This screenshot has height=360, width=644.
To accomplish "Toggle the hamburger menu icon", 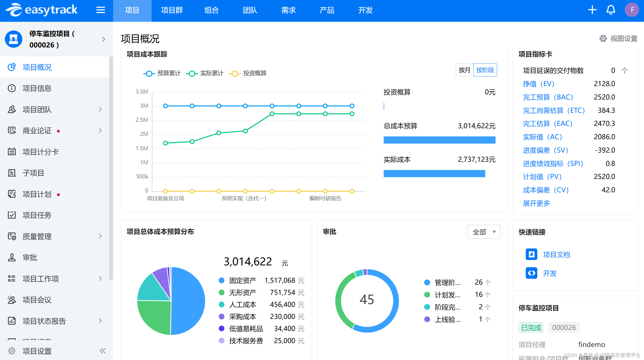I will tap(101, 10).
